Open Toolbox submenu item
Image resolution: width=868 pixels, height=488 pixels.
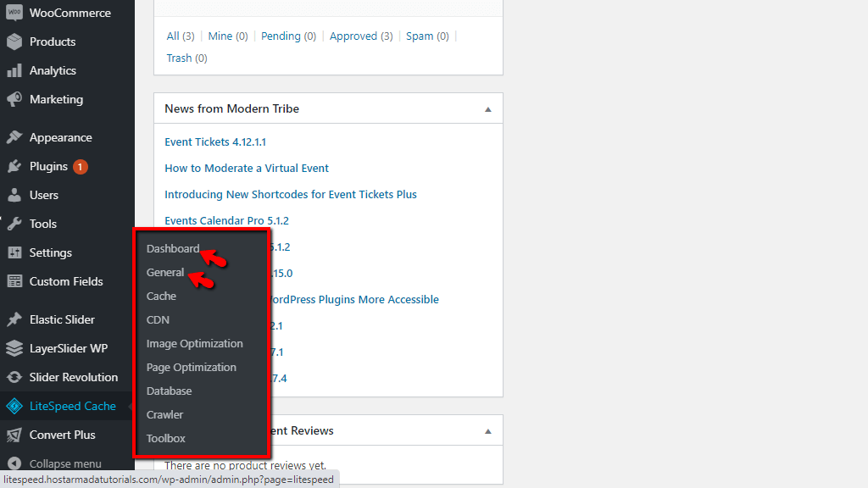pos(165,439)
